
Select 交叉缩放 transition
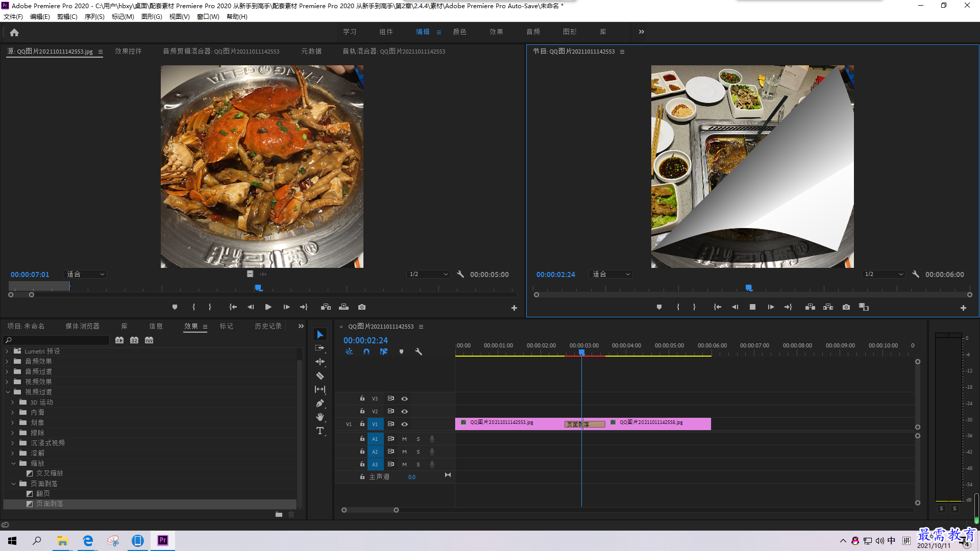pyautogui.click(x=50, y=473)
